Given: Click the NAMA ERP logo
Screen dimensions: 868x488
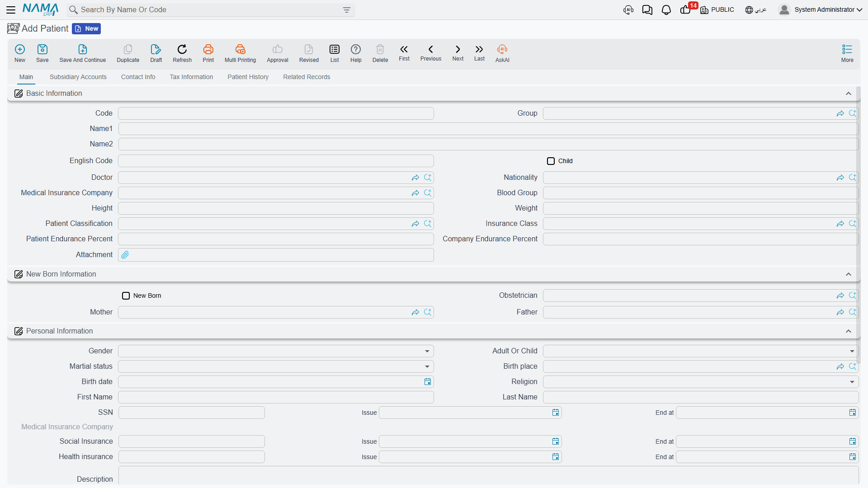Looking at the screenshot, I should [40, 9].
